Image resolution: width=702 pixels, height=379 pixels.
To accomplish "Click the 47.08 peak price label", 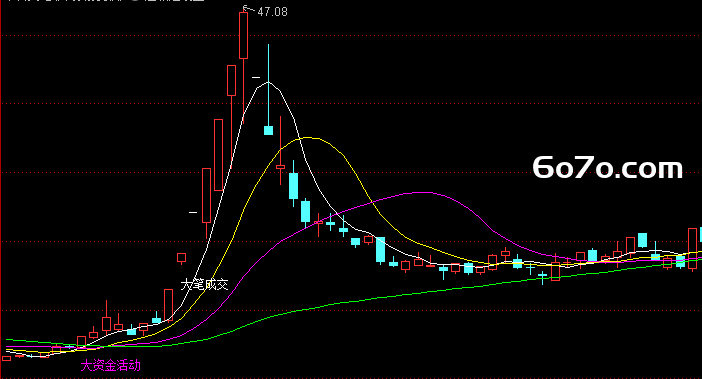I will click(x=273, y=12).
